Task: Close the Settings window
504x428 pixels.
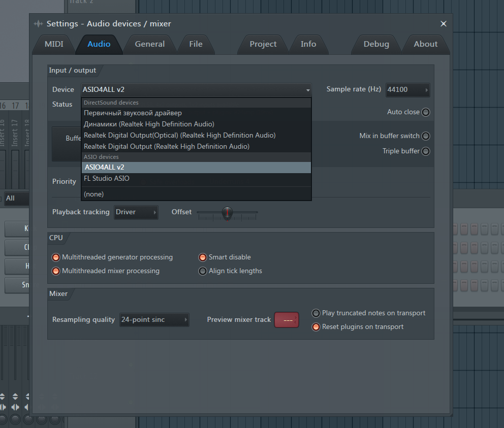Action: click(x=443, y=24)
